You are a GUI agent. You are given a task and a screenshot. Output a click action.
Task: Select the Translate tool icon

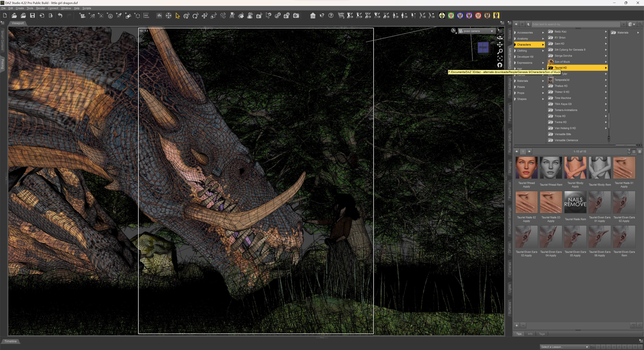[205, 15]
